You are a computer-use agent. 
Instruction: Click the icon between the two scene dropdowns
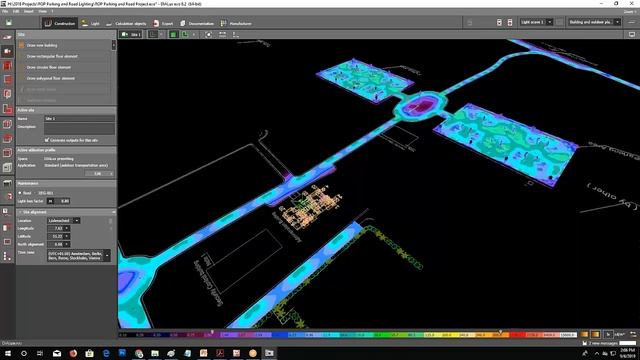click(x=560, y=22)
